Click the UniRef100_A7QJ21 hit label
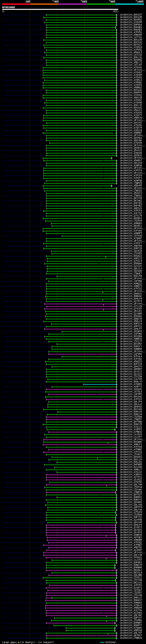The height and width of the screenshot is (644, 146). coord(131,427)
